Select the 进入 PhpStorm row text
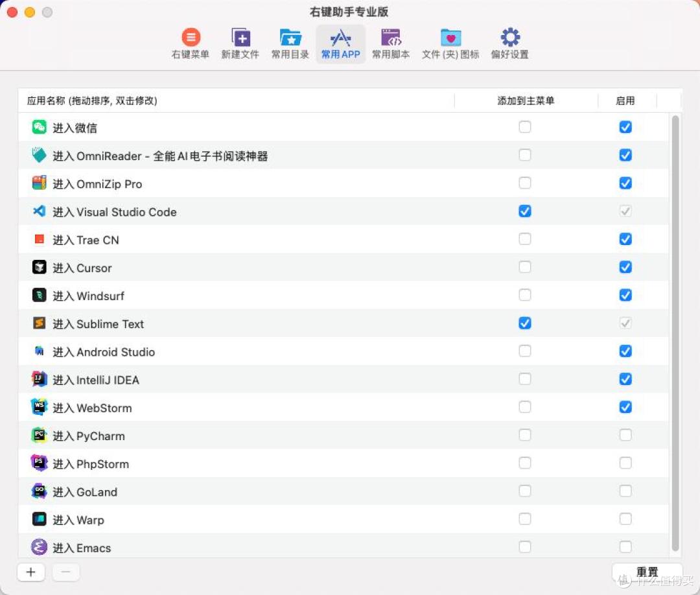 [x=91, y=464]
